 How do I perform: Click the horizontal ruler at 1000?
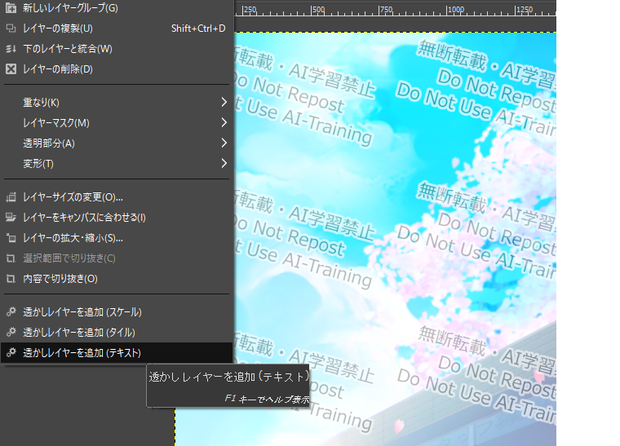tap(455, 10)
